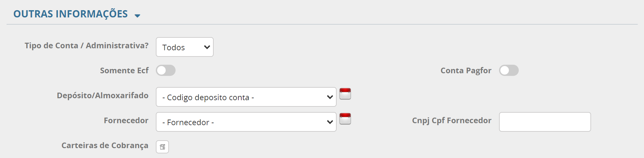Expand the Codigo deposito conta dropdown
This screenshot has width=644, height=158.
click(x=246, y=97)
